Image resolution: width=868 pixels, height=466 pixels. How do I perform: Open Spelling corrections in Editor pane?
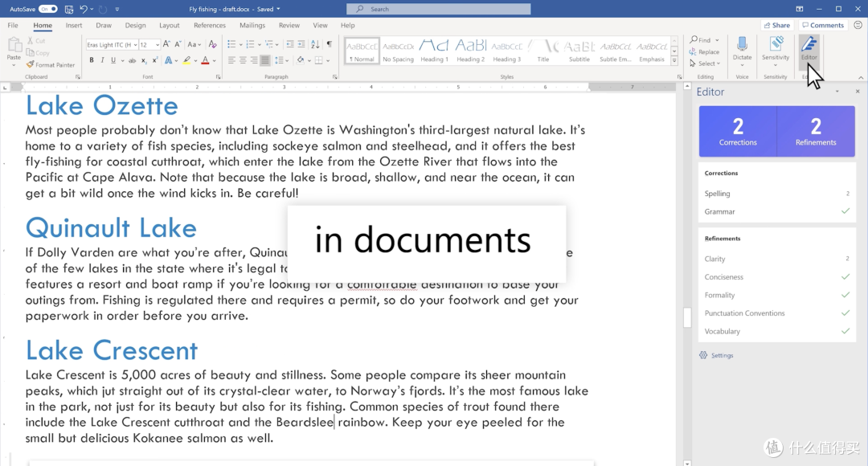pos(776,193)
